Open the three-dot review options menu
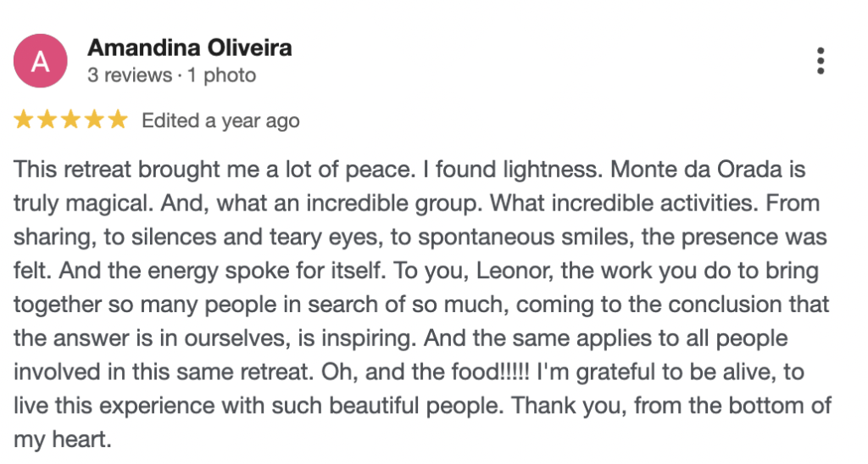This screenshot has height=464, width=868. click(x=820, y=61)
